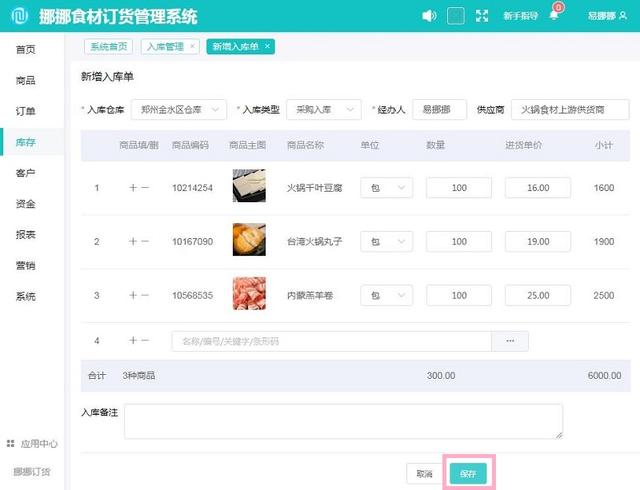This screenshot has height=490, width=640.
Task: Select product code 10568535
Action: pos(192,295)
